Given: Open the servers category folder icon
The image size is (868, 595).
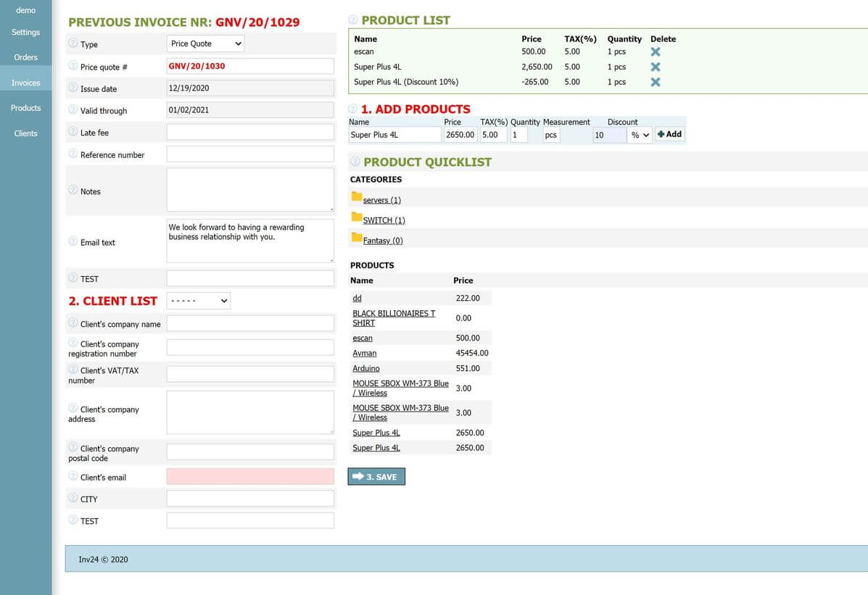Looking at the screenshot, I should click(356, 197).
